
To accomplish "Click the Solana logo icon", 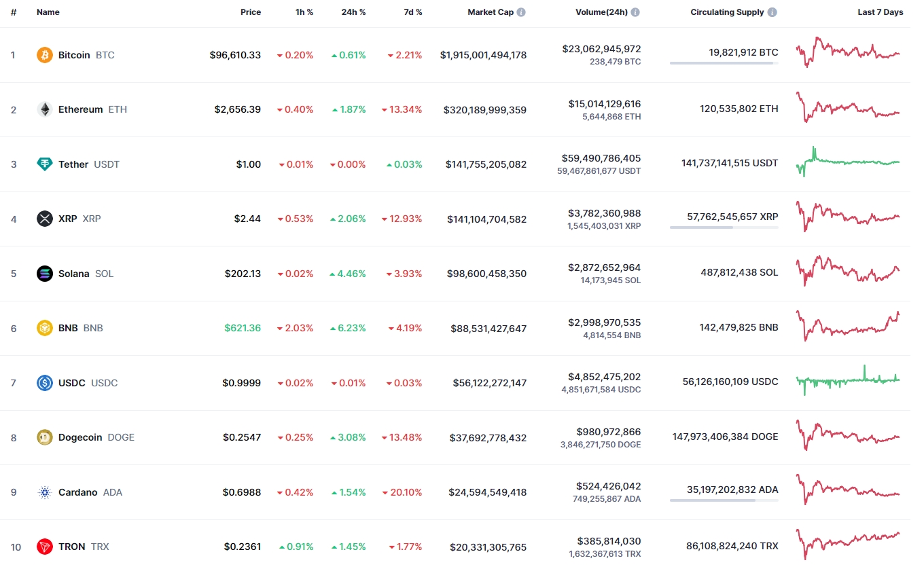I will 44,274.
